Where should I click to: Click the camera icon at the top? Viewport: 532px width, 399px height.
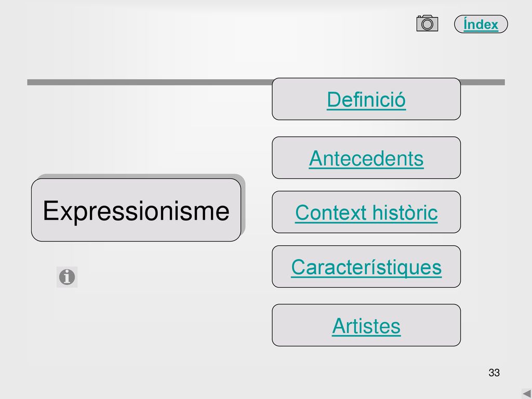coord(427,23)
